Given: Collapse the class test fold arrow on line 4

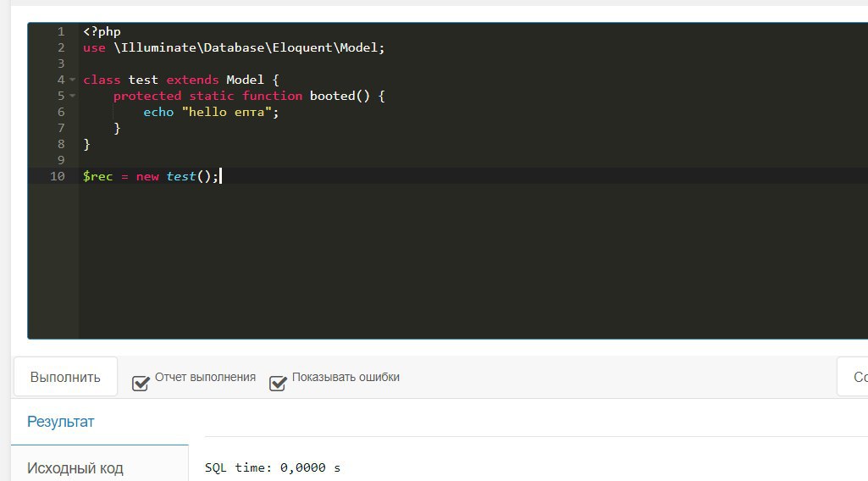Looking at the screenshot, I should point(73,80).
